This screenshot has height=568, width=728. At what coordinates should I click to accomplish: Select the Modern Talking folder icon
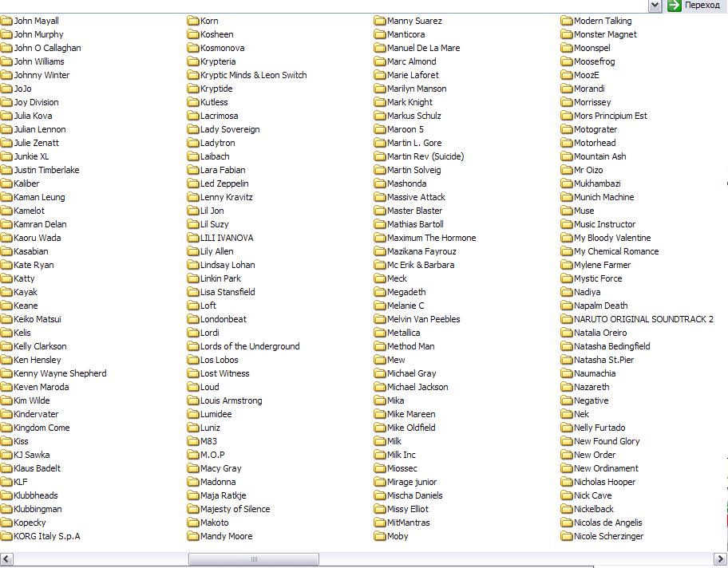[567, 21]
